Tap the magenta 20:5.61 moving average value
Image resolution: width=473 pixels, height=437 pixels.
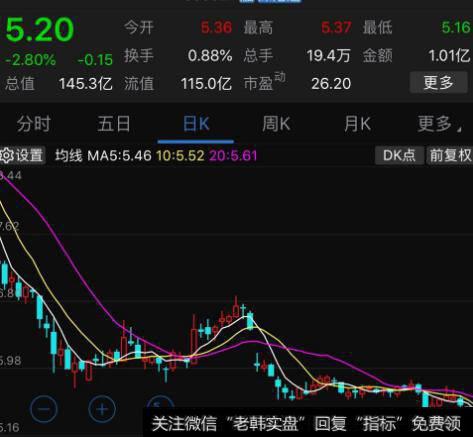233,156
